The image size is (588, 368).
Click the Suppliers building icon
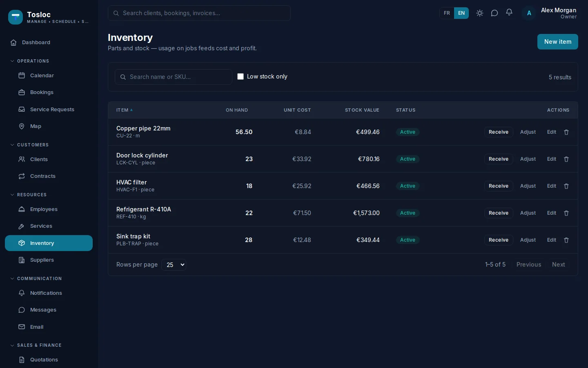tap(22, 260)
